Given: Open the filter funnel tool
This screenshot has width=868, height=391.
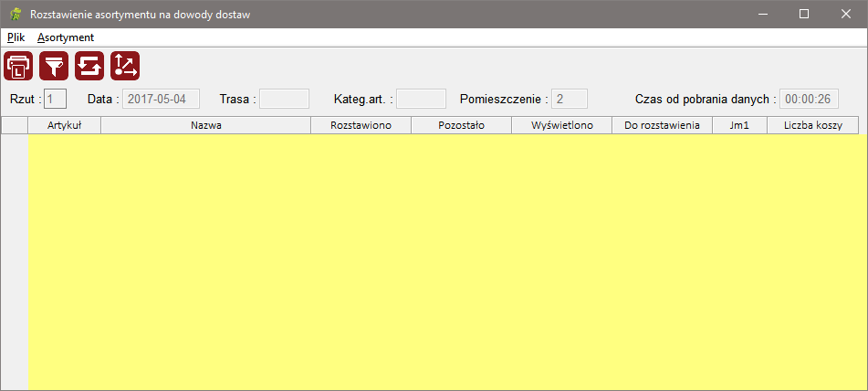Looking at the screenshot, I should pyautogui.click(x=54, y=66).
